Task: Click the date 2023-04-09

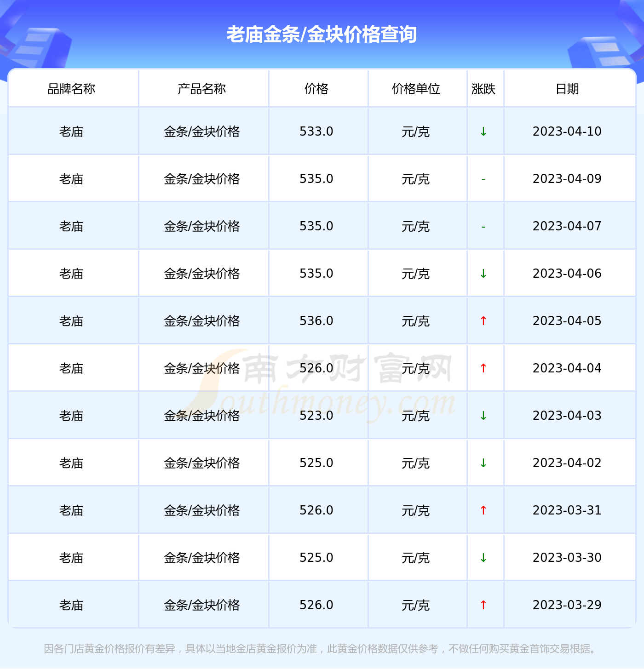Action: (567, 179)
